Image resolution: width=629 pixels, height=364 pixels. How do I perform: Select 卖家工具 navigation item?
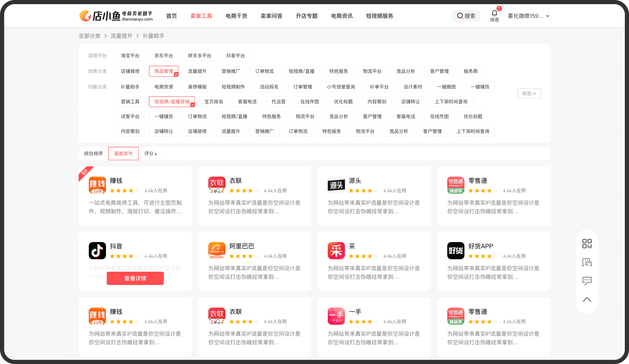point(201,16)
